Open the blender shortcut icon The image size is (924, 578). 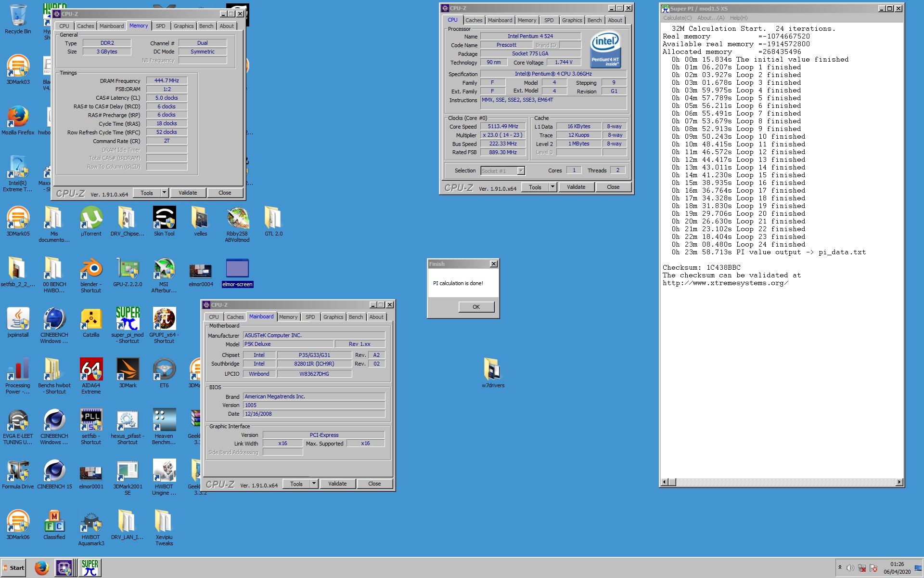pos(91,269)
